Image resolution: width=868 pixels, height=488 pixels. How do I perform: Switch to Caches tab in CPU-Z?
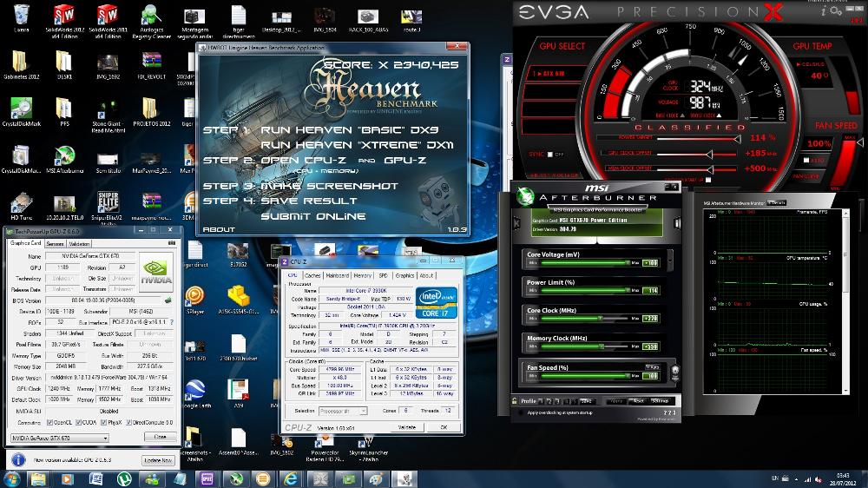tap(312, 275)
